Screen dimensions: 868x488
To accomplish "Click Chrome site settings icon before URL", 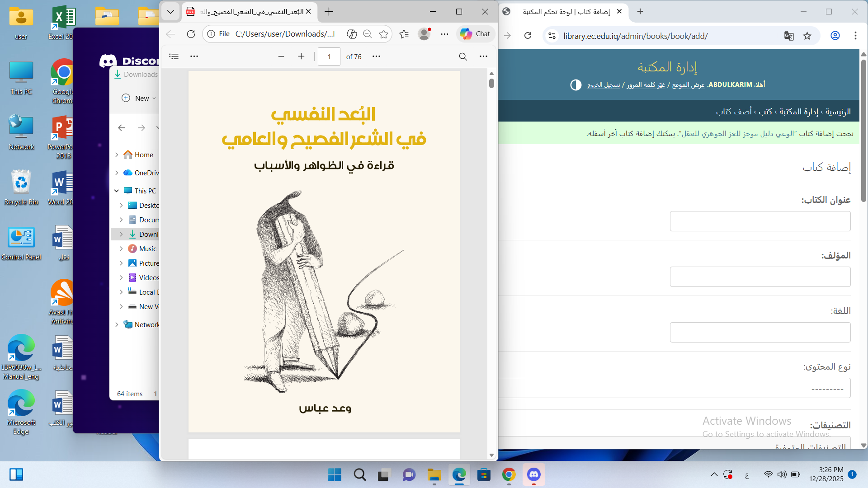I will click(552, 36).
